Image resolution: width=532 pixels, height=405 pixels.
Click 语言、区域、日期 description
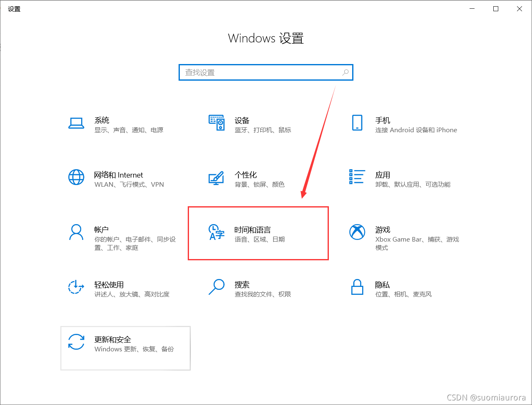coord(260,240)
